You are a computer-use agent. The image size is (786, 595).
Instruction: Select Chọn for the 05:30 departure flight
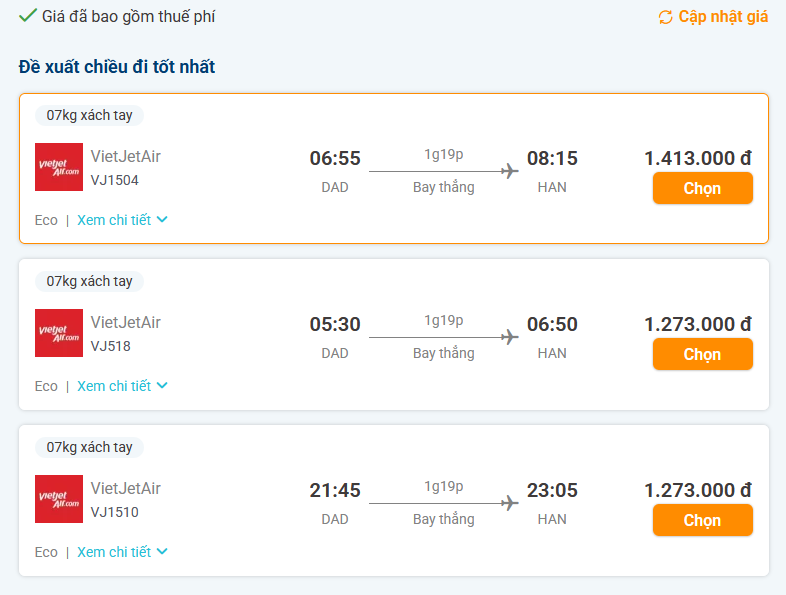click(702, 354)
